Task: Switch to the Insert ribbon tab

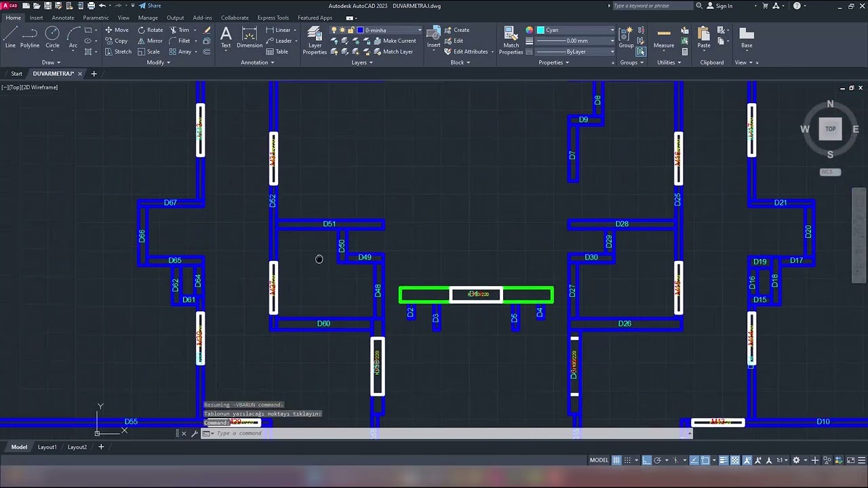Action: (x=36, y=18)
